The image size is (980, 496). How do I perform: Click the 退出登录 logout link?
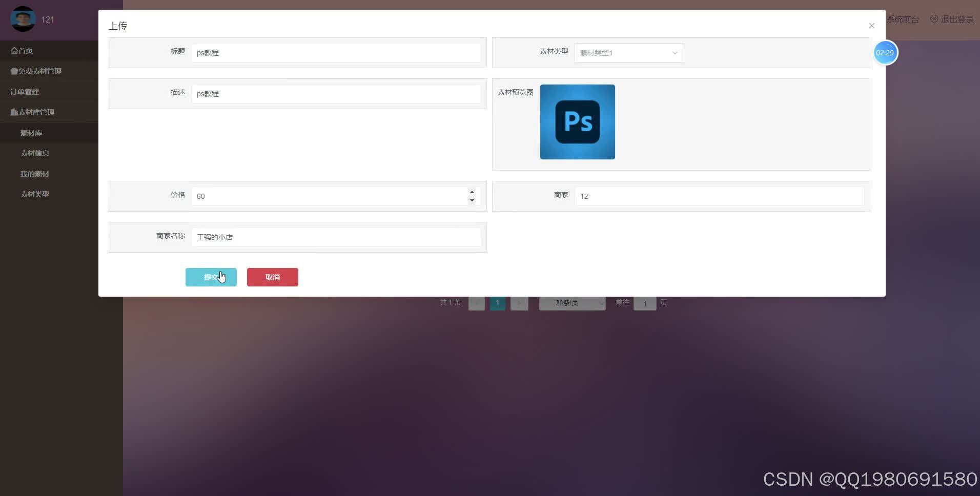click(952, 19)
